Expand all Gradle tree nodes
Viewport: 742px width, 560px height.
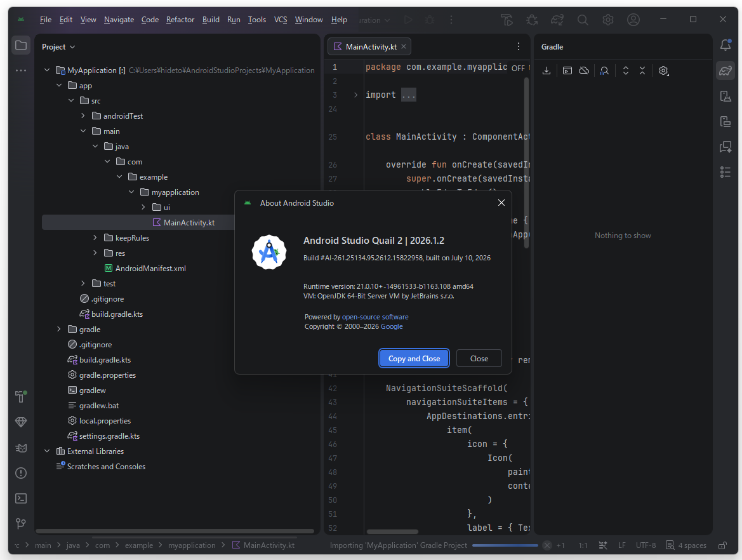(626, 70)
